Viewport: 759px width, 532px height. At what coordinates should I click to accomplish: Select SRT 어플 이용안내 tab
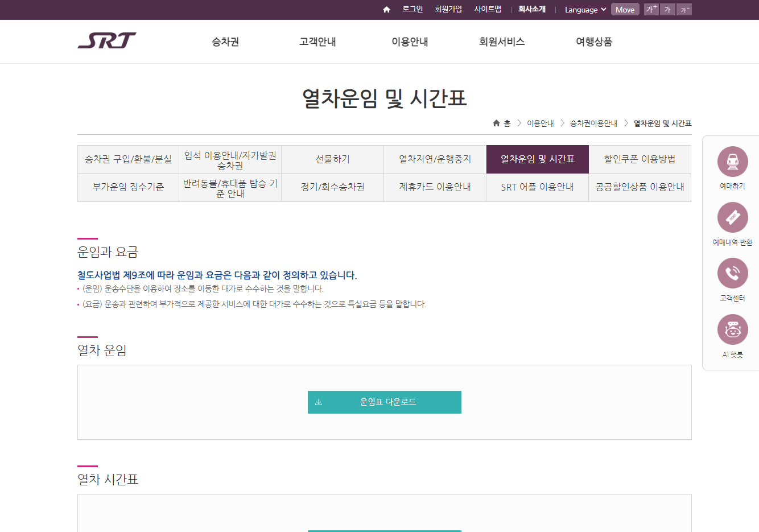538,187
